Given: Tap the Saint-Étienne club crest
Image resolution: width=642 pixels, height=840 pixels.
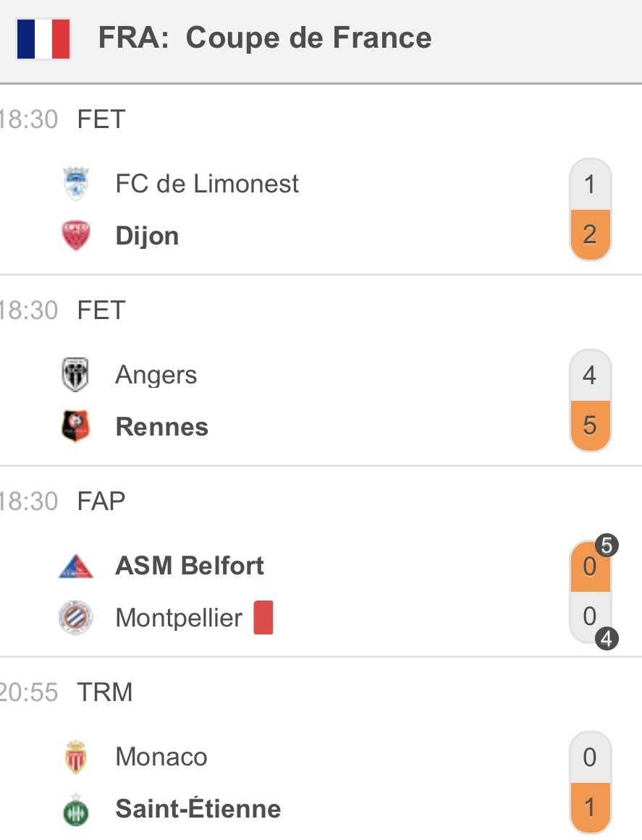Looking at the screenshot, I should point(75,809).
